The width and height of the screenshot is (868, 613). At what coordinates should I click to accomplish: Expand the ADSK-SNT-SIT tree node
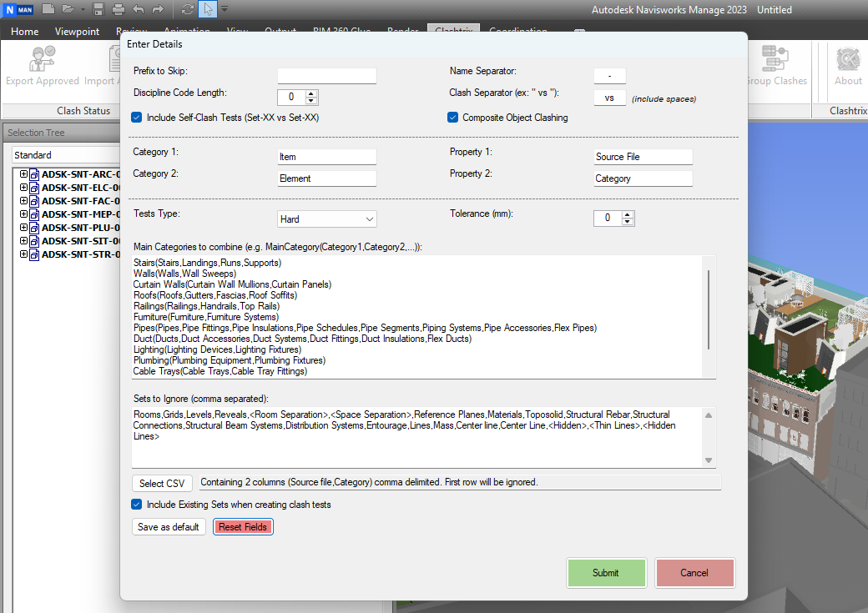point(23,240)
